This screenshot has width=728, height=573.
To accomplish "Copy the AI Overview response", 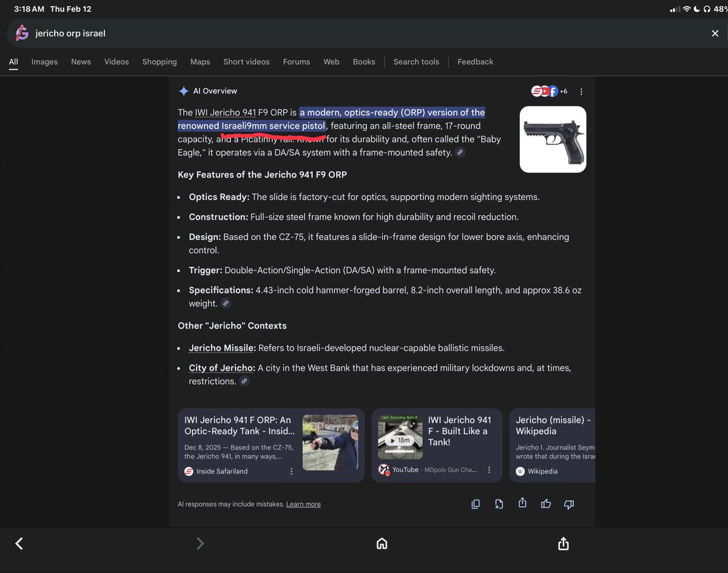I will pyautogui.click(x=476, y=504).
